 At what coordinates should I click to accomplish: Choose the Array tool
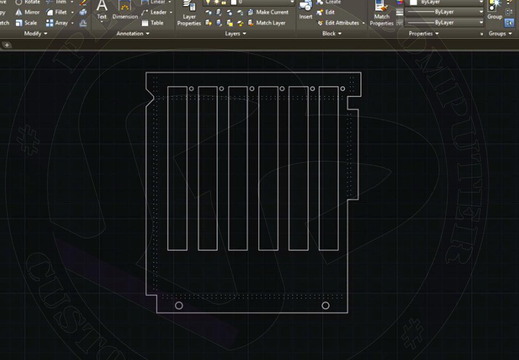pyautogui.click(x=57, y=23)
